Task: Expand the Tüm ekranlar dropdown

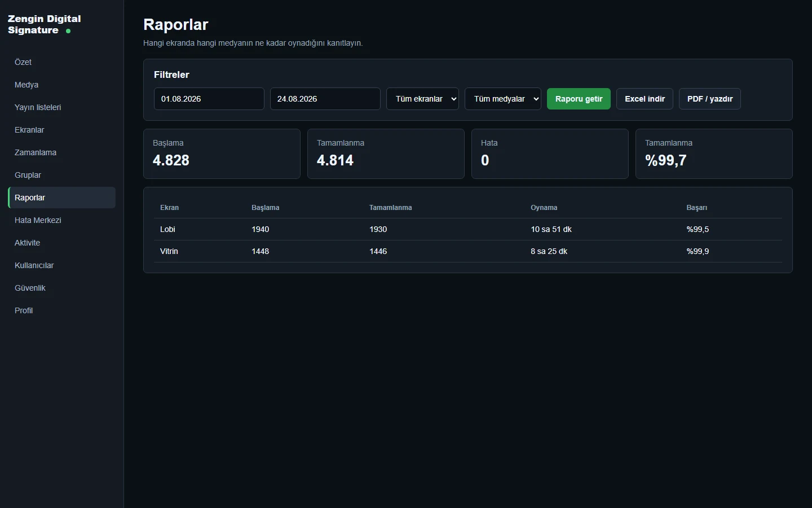Action: tap(423, 99)
